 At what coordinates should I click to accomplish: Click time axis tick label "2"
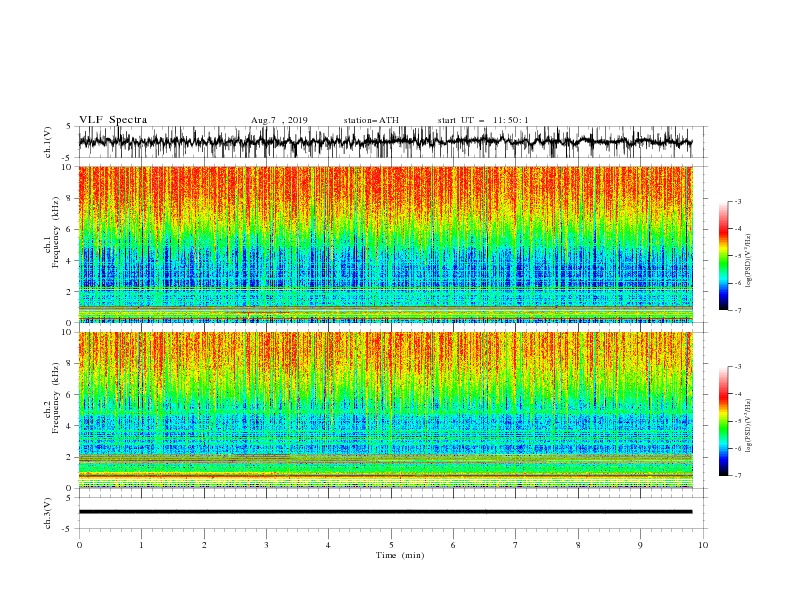[204, 545]
